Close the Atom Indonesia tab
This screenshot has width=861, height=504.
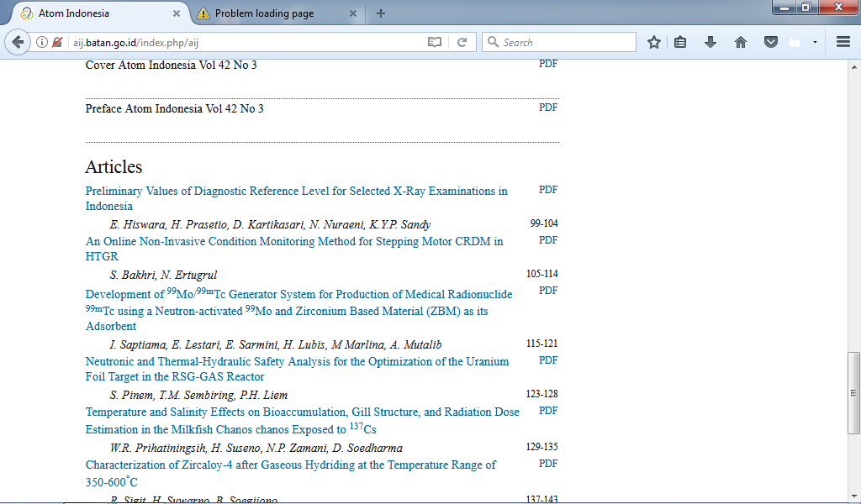pos(177,13)
